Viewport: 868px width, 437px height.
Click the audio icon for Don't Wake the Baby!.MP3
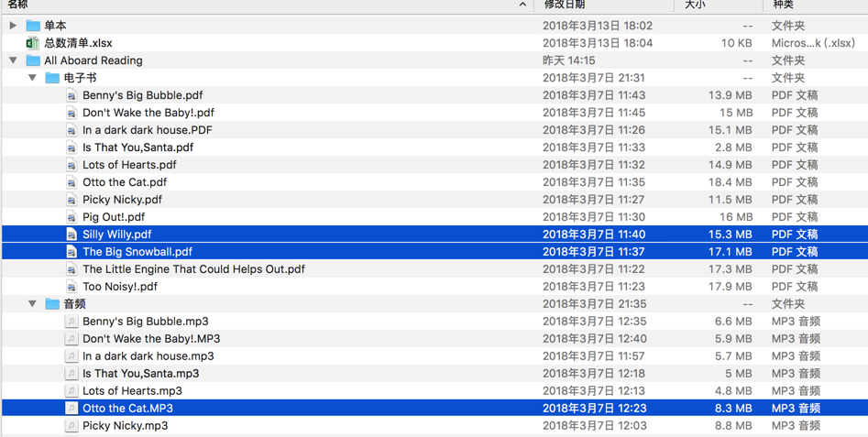(x=71, y=339)
